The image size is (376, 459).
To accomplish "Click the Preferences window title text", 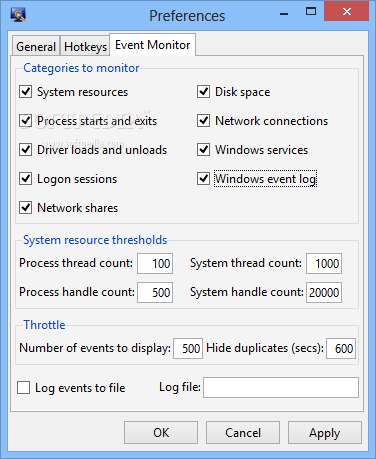I will pyautogui.click(x=187, y=16).
